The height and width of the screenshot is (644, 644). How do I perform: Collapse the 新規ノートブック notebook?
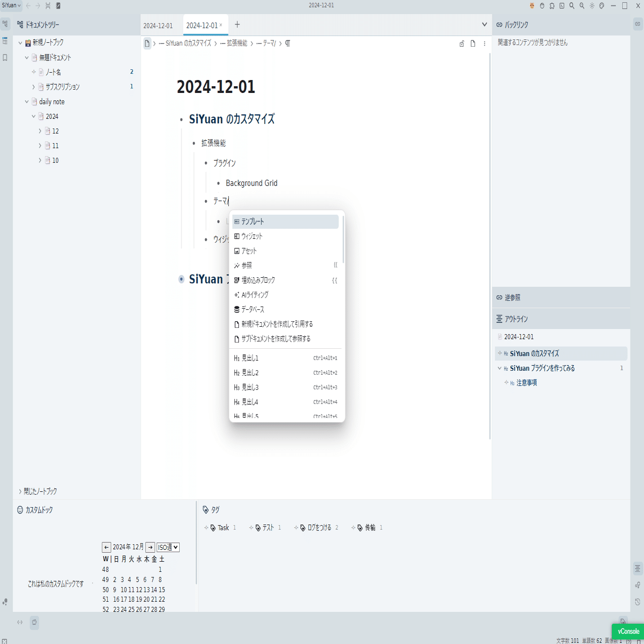(x=20, y=43)
